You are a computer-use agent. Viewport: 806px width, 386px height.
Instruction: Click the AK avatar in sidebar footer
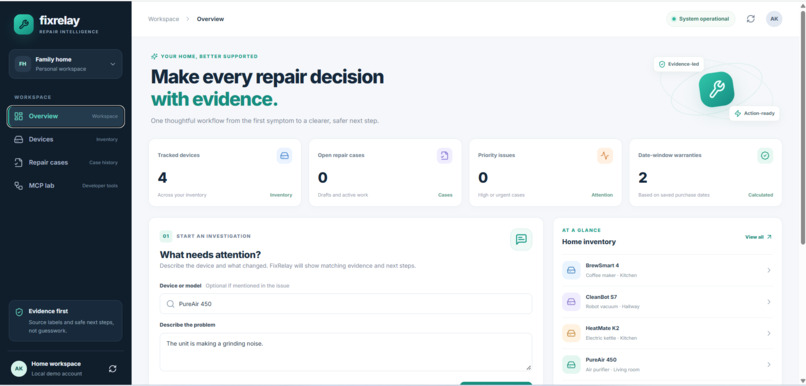click(19, 369)
